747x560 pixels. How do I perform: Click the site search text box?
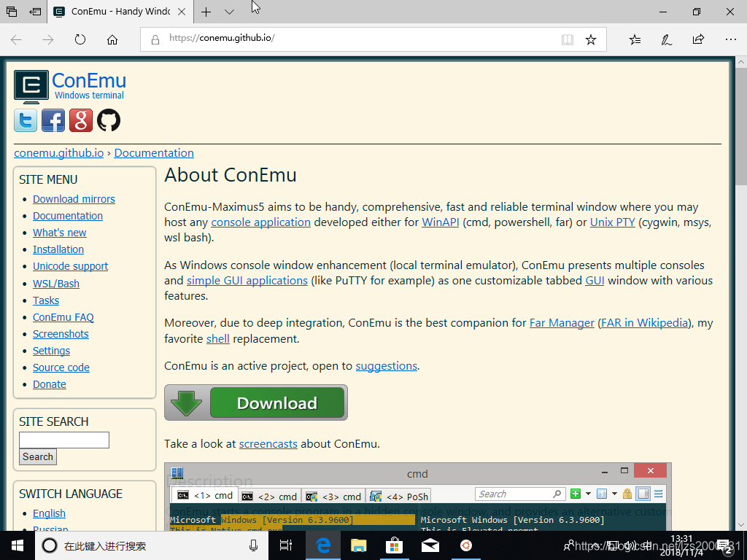64,440
